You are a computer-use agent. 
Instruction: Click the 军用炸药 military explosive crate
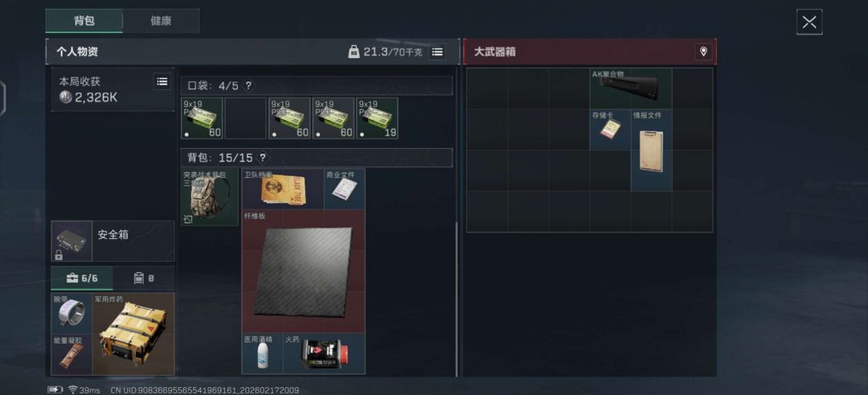point(133,334)
